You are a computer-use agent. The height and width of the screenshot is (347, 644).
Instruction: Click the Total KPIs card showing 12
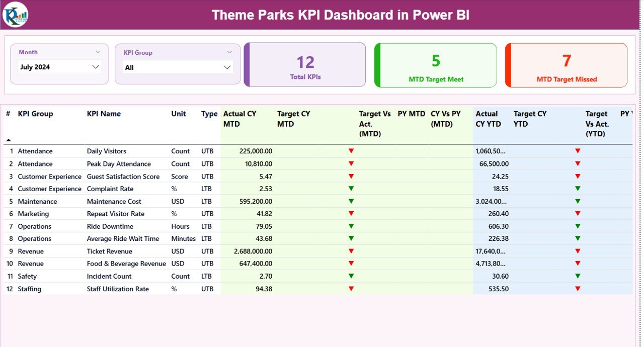[x=304, y=64]
